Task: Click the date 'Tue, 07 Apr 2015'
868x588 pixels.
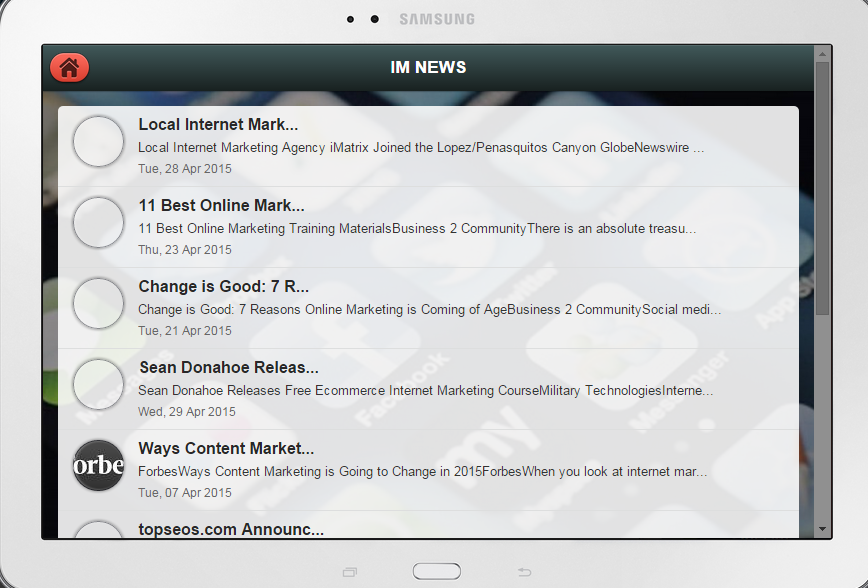Action: coord(185,493)
